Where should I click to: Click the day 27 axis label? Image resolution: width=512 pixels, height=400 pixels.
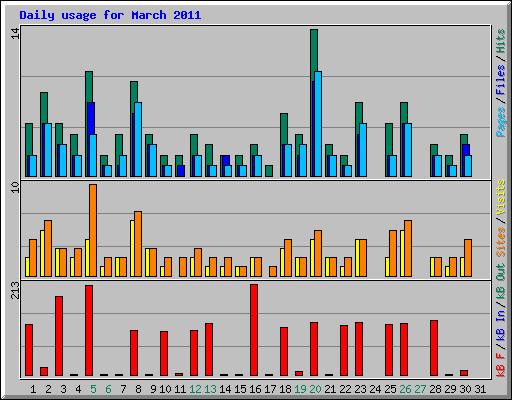[x=420, y=389]
